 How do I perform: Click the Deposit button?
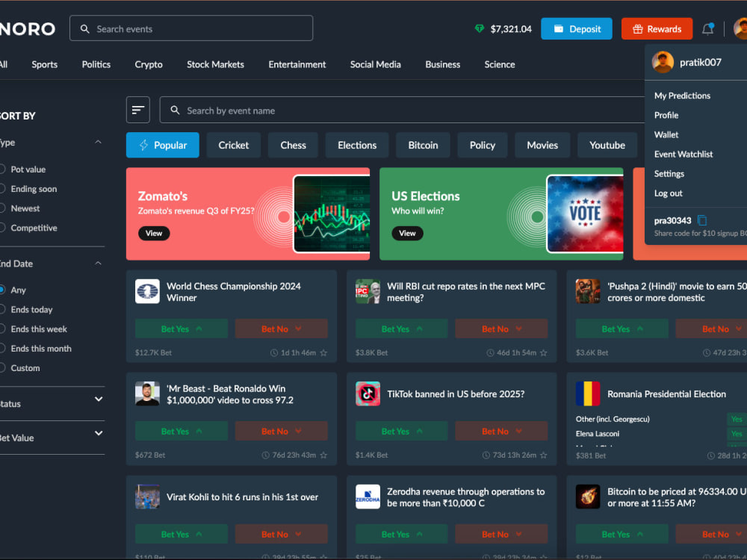click(x=577, y=29)
